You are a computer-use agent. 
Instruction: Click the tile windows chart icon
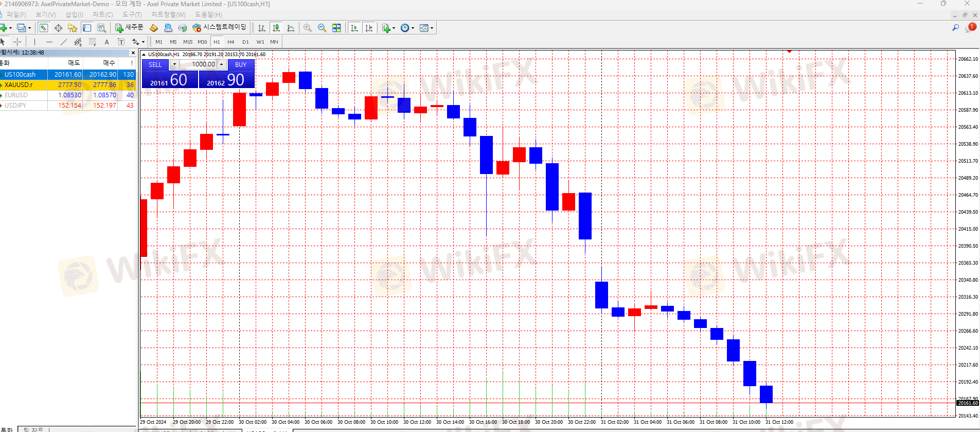click(336, 28)
